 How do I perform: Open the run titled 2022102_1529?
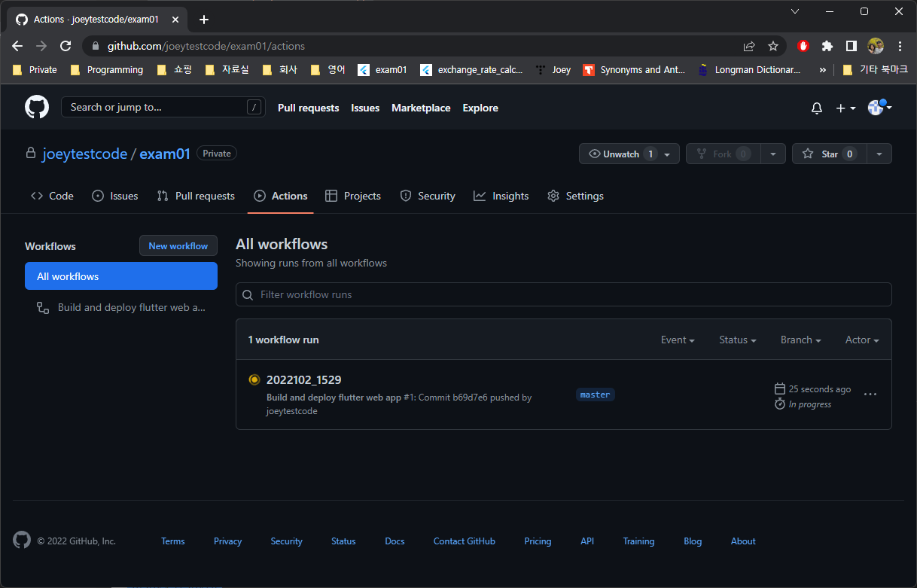(x=303, y=379)
